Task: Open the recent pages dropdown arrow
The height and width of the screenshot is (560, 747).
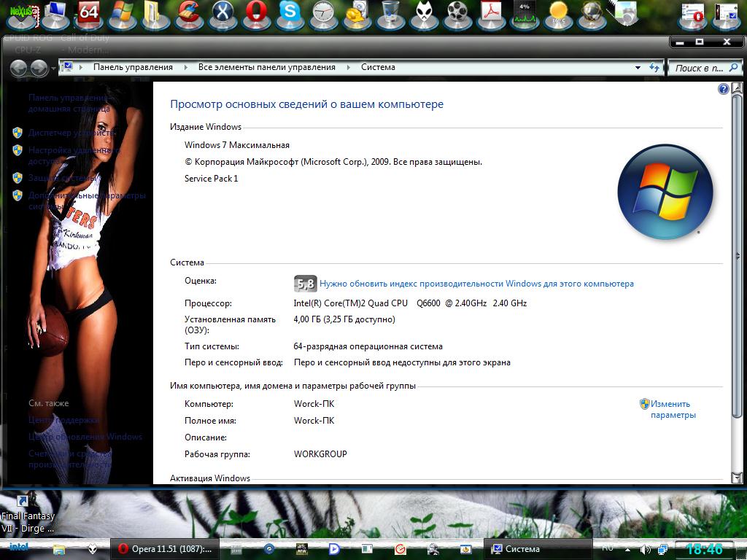Action: 53,69
